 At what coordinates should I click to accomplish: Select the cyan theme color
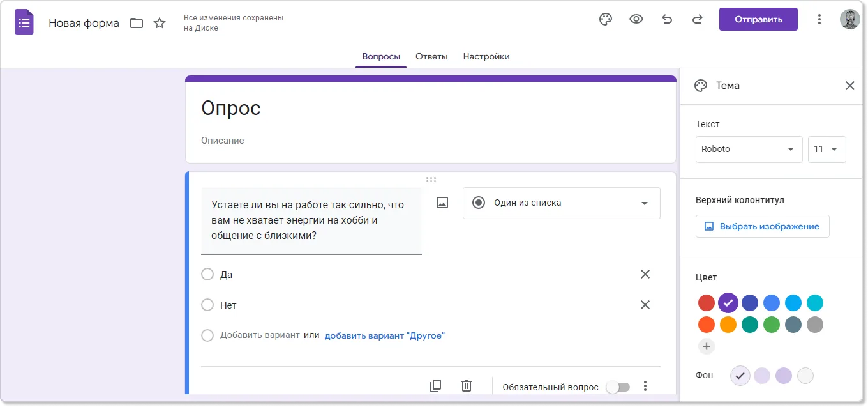815,303
